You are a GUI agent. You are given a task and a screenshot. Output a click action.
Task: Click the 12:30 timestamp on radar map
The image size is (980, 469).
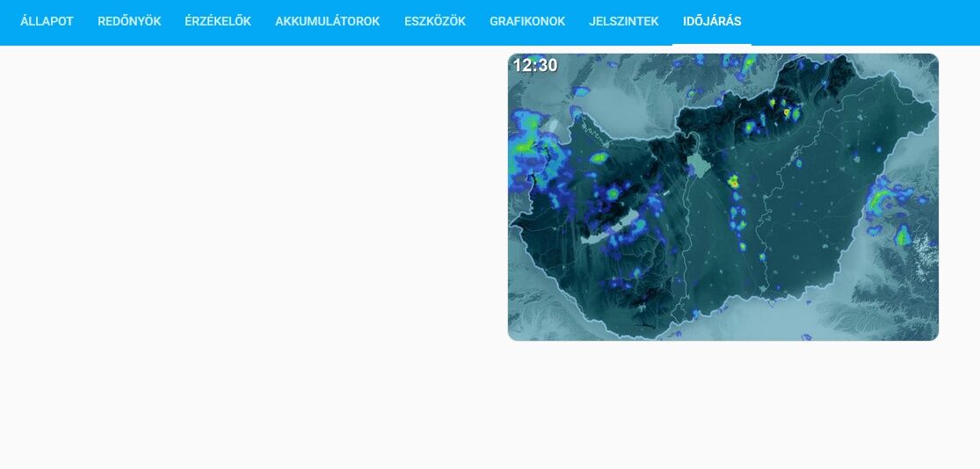[535, 65]
